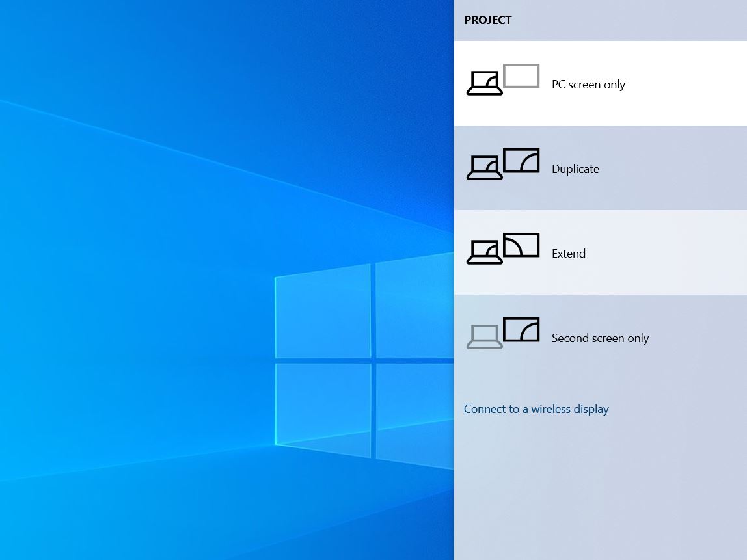Click the PROJECT panel header
This screenshot has height=560, width=747.
pos(487,20)
